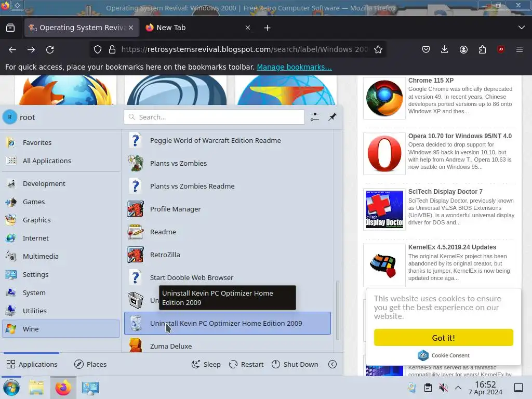This screenshot has width=532, height=399.
Task: Show tracking protection shield info
Action: 98,49
